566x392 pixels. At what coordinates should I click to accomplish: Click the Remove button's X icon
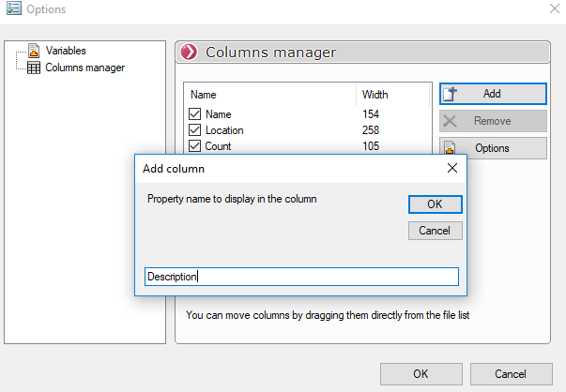[x=450, y=121]
